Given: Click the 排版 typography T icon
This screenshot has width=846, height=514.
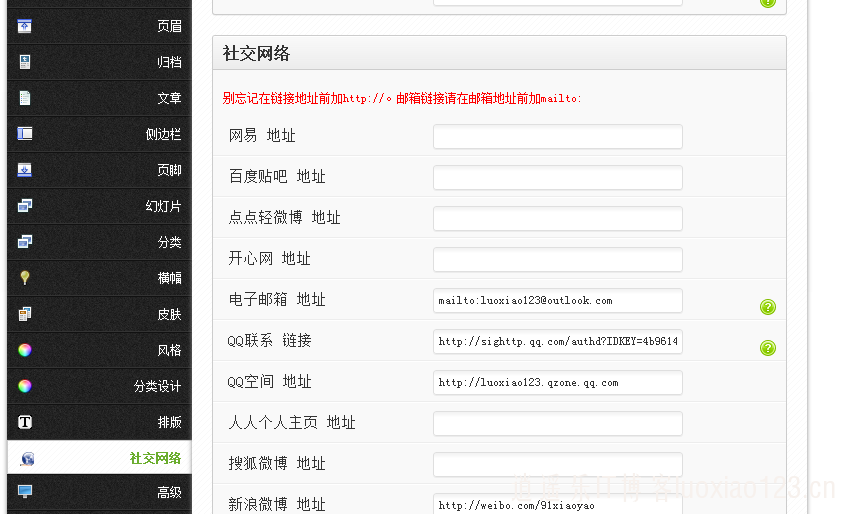Looking at the screenshot, I should [x=25, y=422].
